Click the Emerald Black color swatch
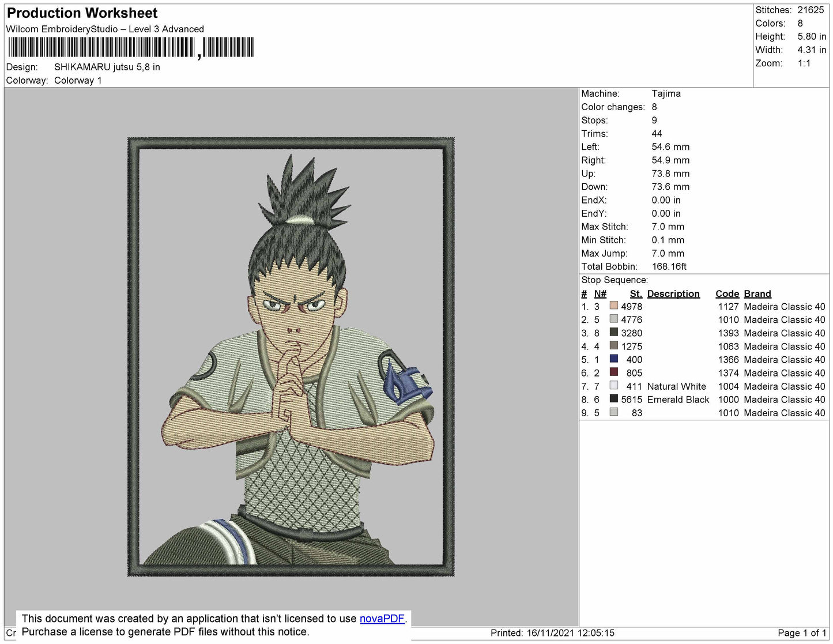 pyautogui.click(x=614, y=399)
